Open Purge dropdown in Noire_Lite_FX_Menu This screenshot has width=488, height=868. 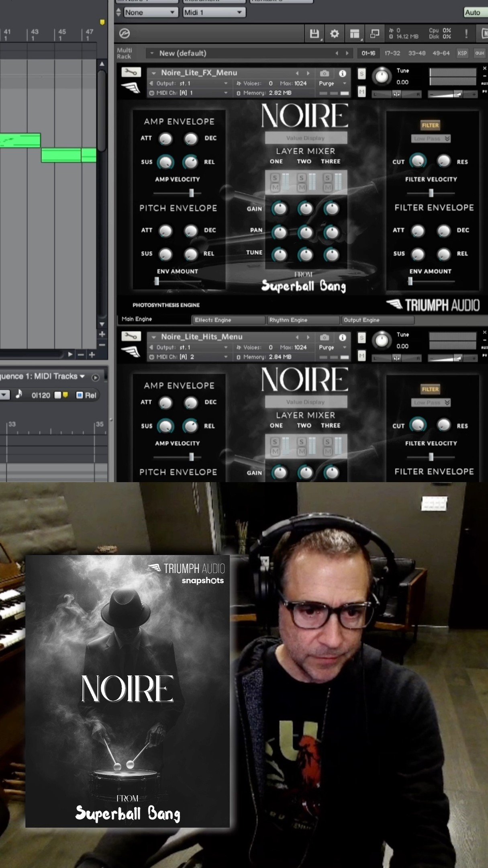pyautogui.click(x=333, y=84)
